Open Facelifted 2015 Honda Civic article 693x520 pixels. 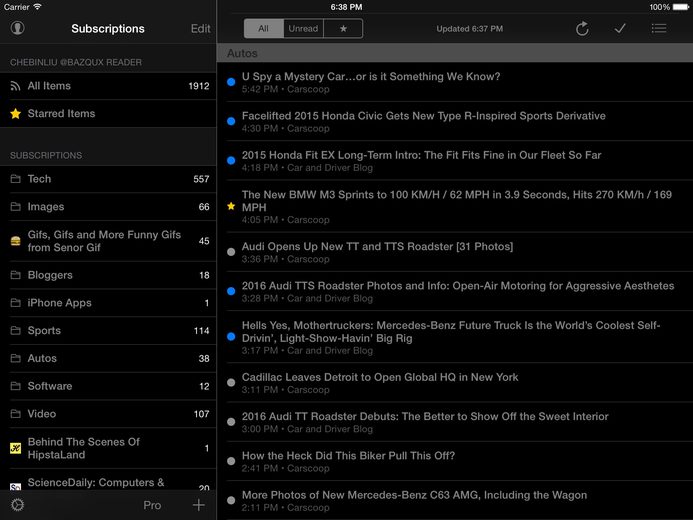455,121
